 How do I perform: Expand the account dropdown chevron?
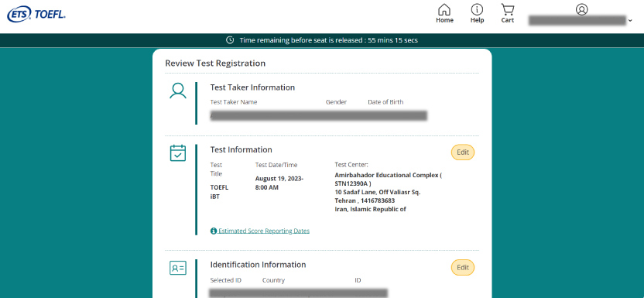(630, 21)
